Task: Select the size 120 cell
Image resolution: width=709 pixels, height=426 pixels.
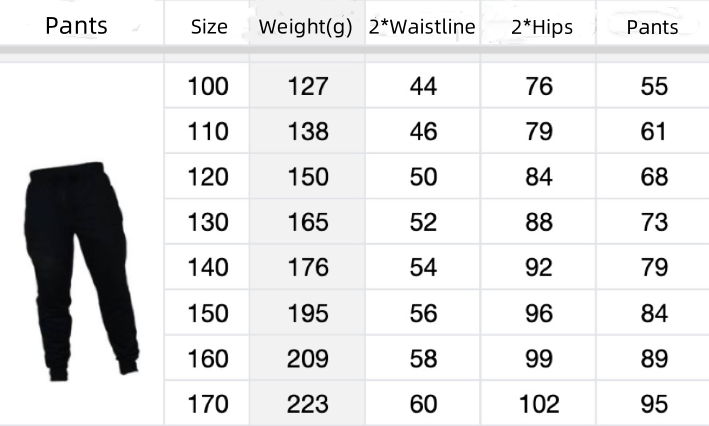Action: click(208, 176)
